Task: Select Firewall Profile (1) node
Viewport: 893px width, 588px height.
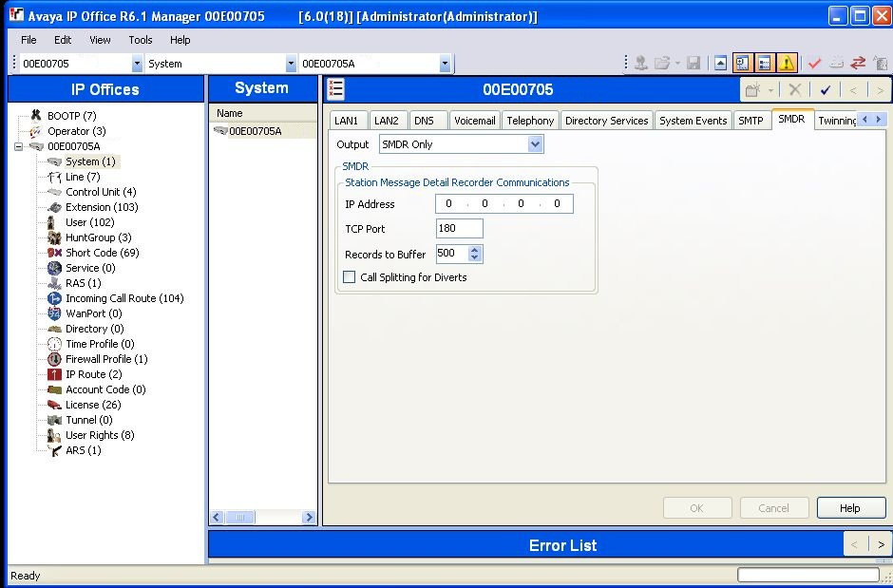Action: [106, 359]
